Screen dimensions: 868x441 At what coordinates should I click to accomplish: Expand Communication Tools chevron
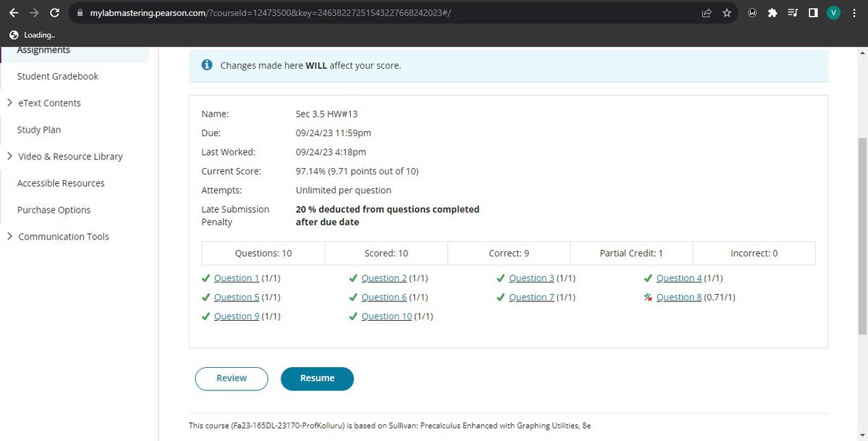10,237
